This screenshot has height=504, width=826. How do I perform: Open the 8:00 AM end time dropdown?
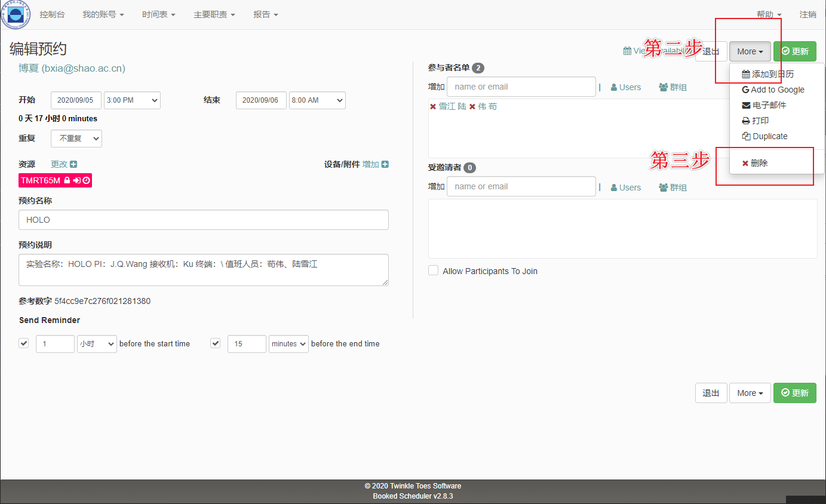coord(317,100)
